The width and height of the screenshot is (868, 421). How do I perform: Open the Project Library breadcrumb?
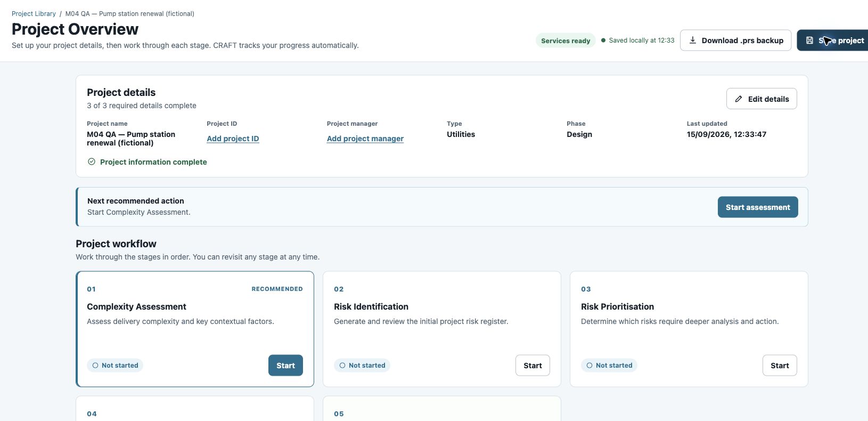34,14
